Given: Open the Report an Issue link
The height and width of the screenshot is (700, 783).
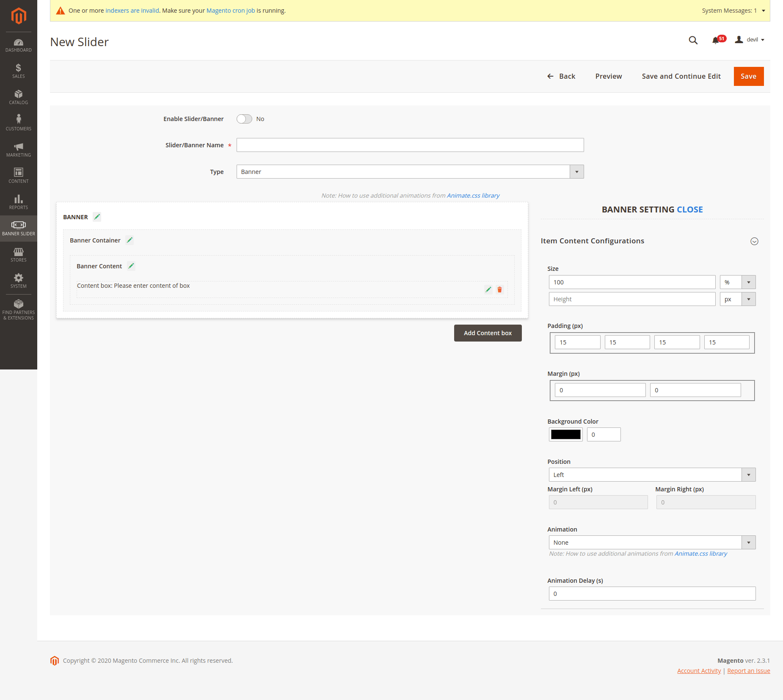Looking at the screenshot, I should click(749, 671).
